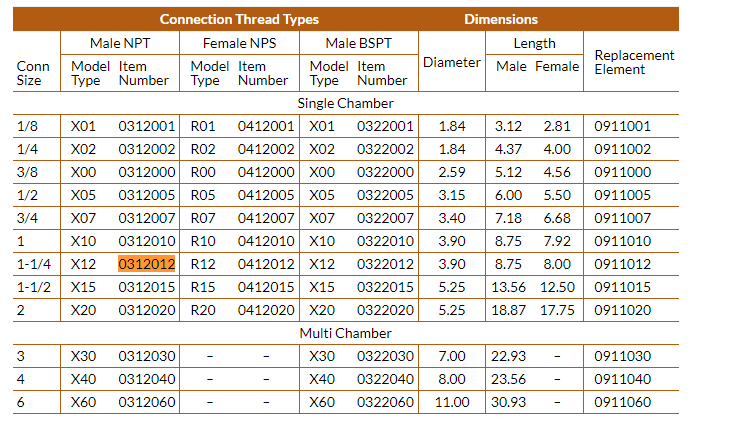Select male length value 18.87
Image resolution: width=743 pixels, height=441 pixels.
click(x=508, y=310)
